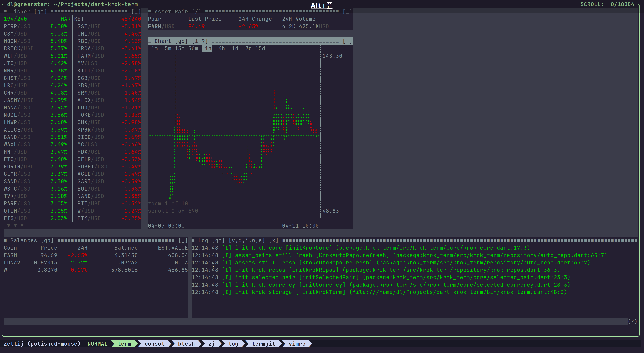The height and width of the screenshot is (353, 644).
Task: Click the 'zoom 1 of 10' chart label
Action: pyautogui.click(x=168, y=204)
